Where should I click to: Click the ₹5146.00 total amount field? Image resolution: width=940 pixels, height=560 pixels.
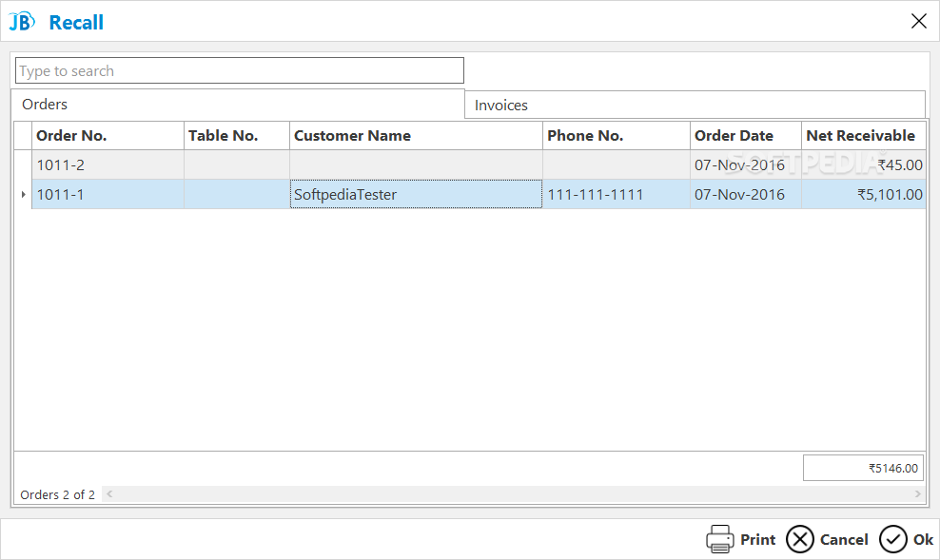click(863, 468)
